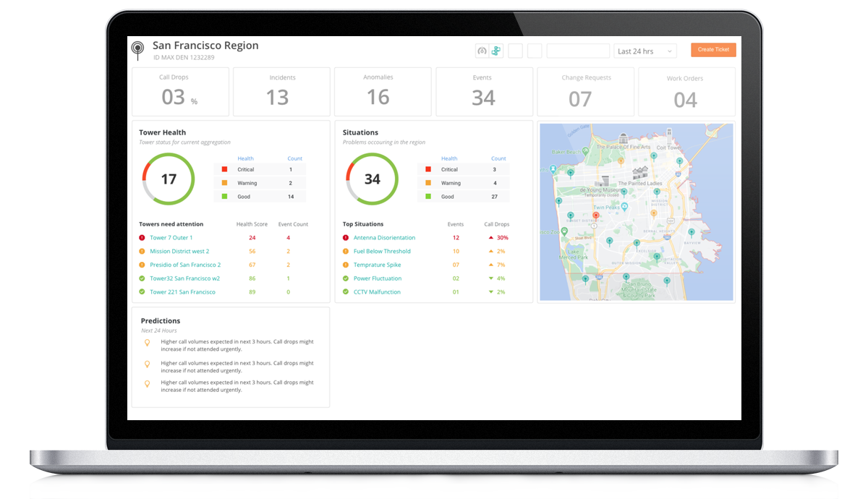Click the Create Ticket button
The width and height of the screenshot is (868, 499).
point(713,50)
